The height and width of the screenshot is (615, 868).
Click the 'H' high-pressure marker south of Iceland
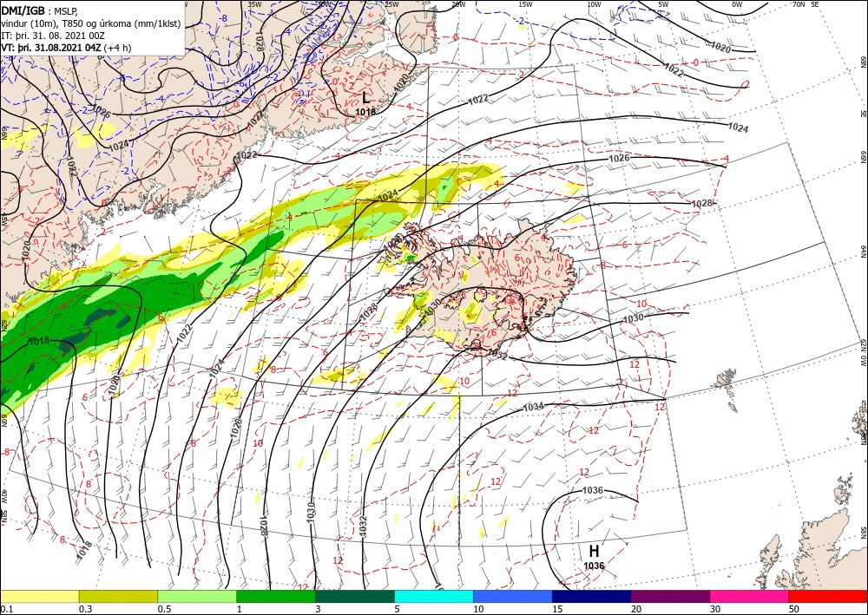coord(594,552)
